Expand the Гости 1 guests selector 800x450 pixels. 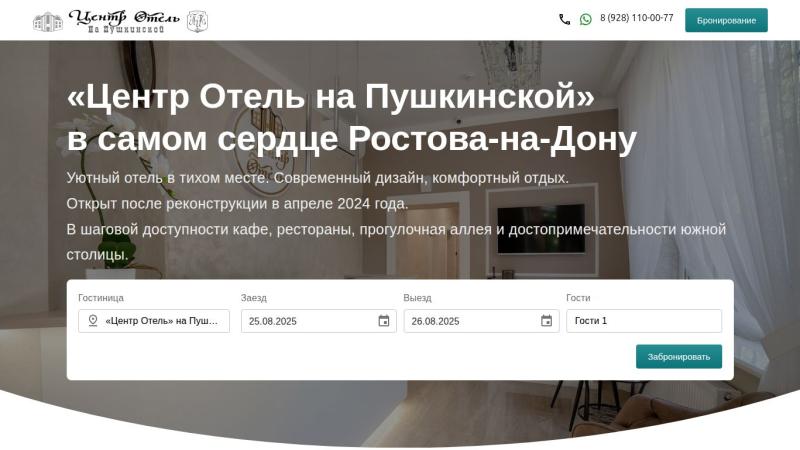pyautogui.click(x=644, y=321)
